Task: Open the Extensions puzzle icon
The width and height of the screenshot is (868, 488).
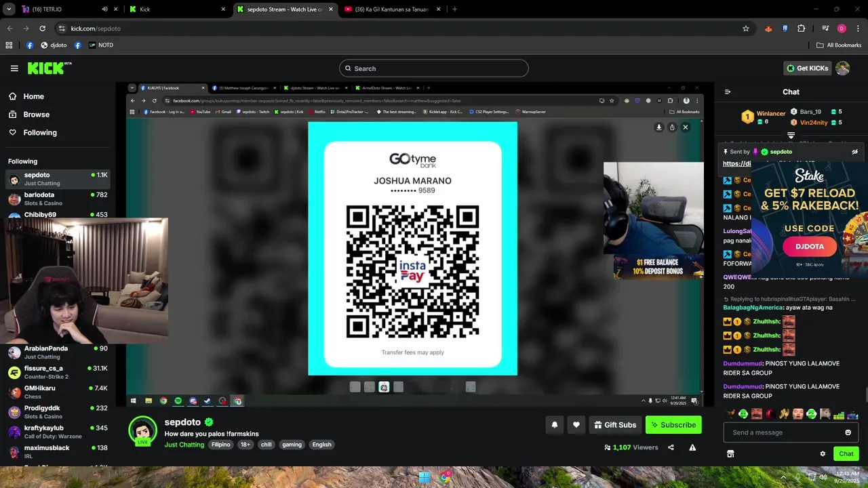Action: coord(801,28)
